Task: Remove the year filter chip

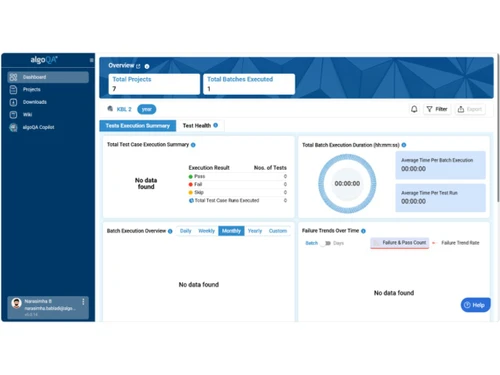Action: point(147,109)
